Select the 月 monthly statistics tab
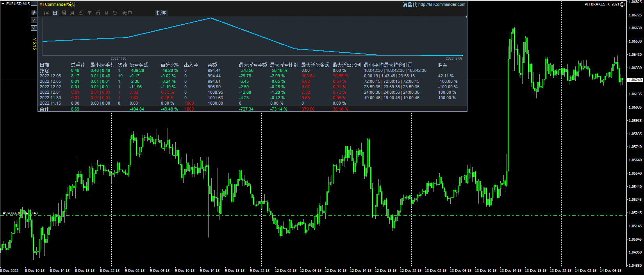 [x=72, y=13]
